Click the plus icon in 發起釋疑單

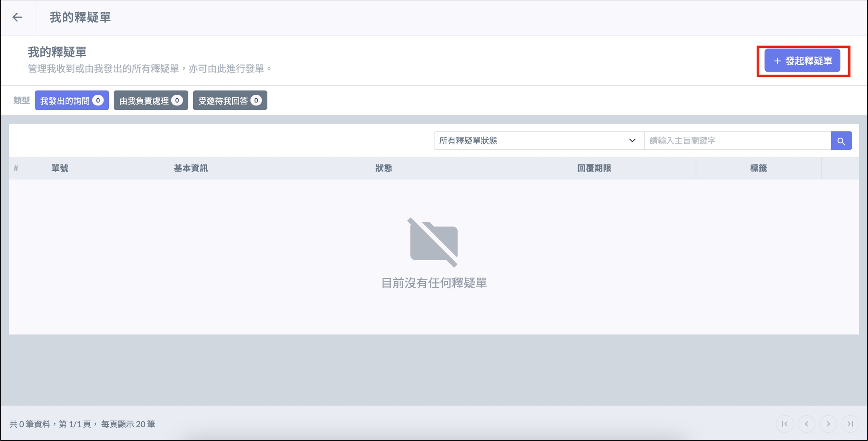click(777, 61)
